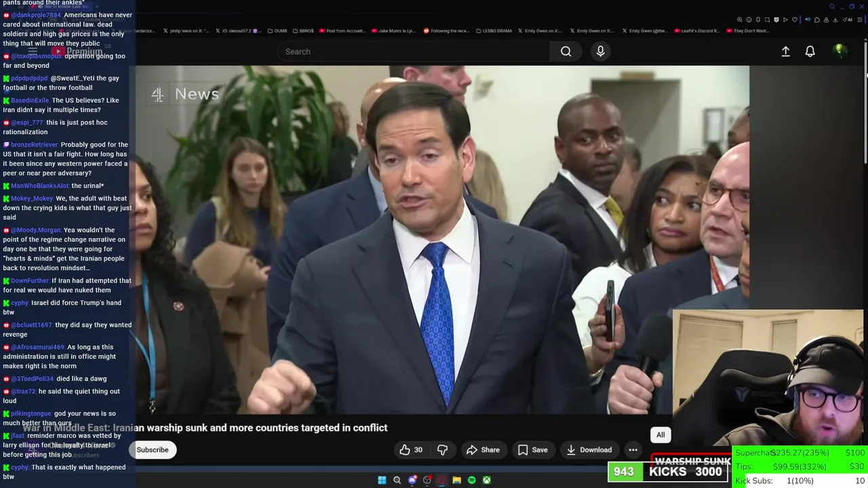Click chat username DownFurther
Image resolution: width=868 pixels, height=488 pixels.
tap(30, 281)
